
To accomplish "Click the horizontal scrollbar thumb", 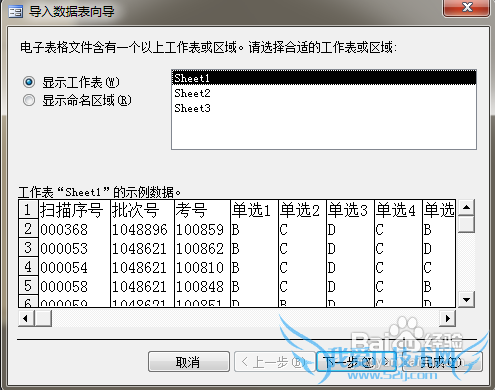I will click(x=43, y=318).
